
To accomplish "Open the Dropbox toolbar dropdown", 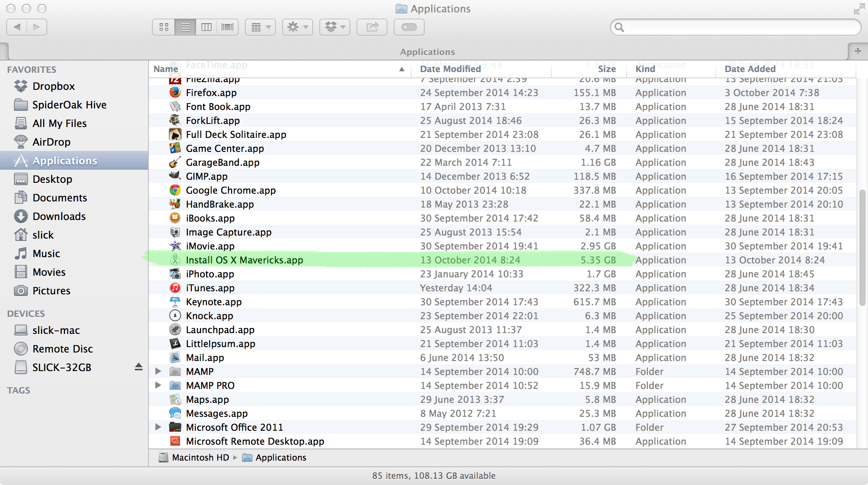I will click(335, 27).
